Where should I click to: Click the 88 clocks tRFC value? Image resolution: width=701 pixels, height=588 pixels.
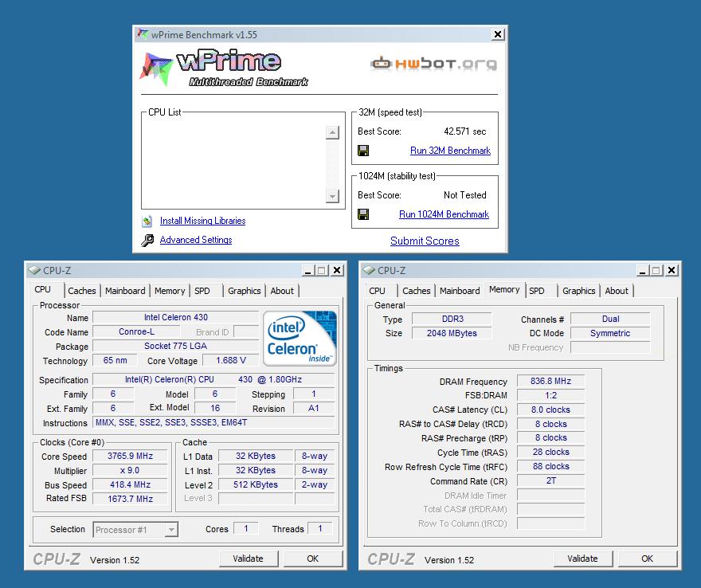pyautogui.click(x=550, y=466)
